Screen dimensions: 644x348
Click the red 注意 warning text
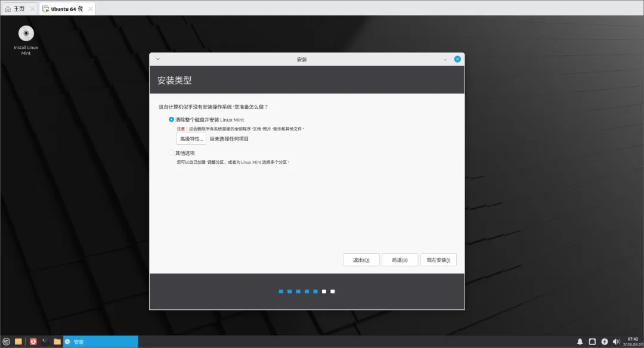pos(181,129)
